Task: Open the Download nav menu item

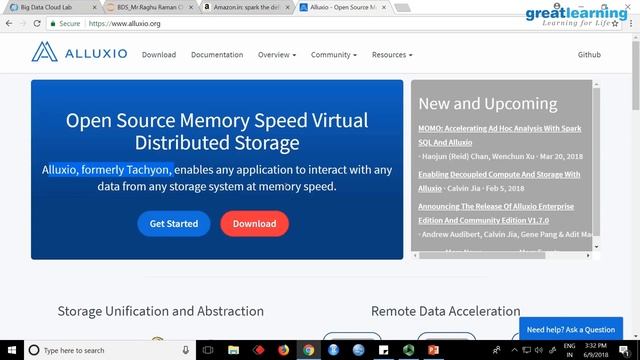Action: pos(159,55)
